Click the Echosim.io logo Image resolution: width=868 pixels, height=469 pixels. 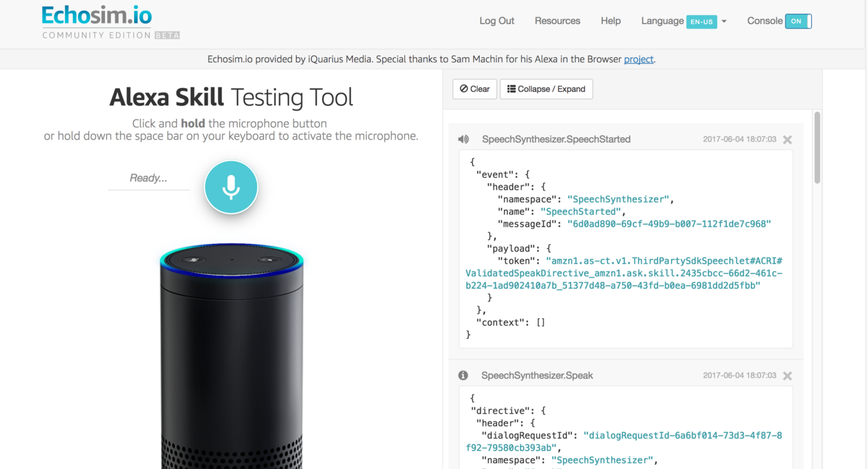(x=97, y=16)
